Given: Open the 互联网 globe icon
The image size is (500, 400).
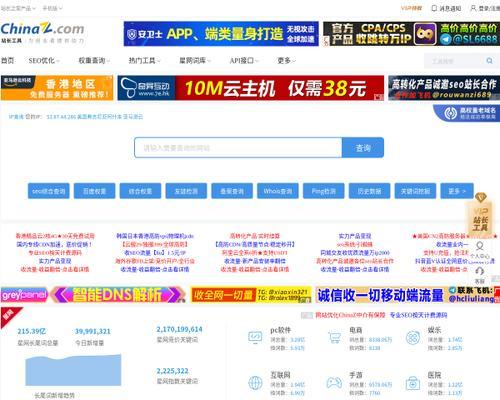Looking at the screenshot, I should click(255, 383).
